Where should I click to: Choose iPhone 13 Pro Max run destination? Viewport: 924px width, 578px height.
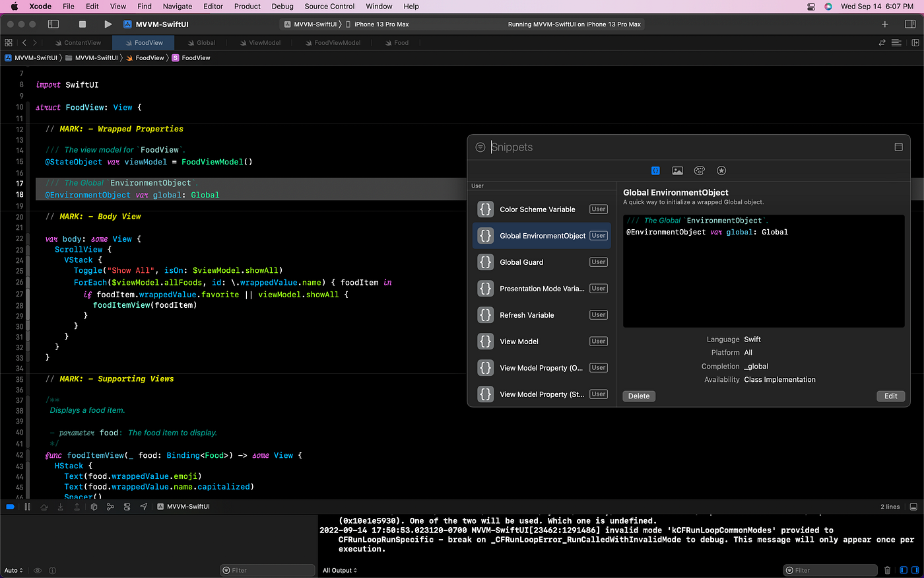tap(381, 24)
